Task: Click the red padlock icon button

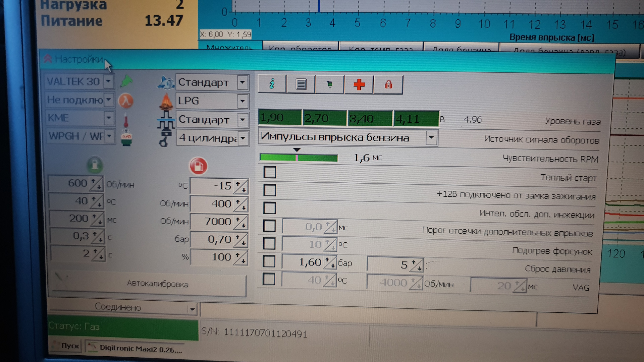Action: [388, 85]
